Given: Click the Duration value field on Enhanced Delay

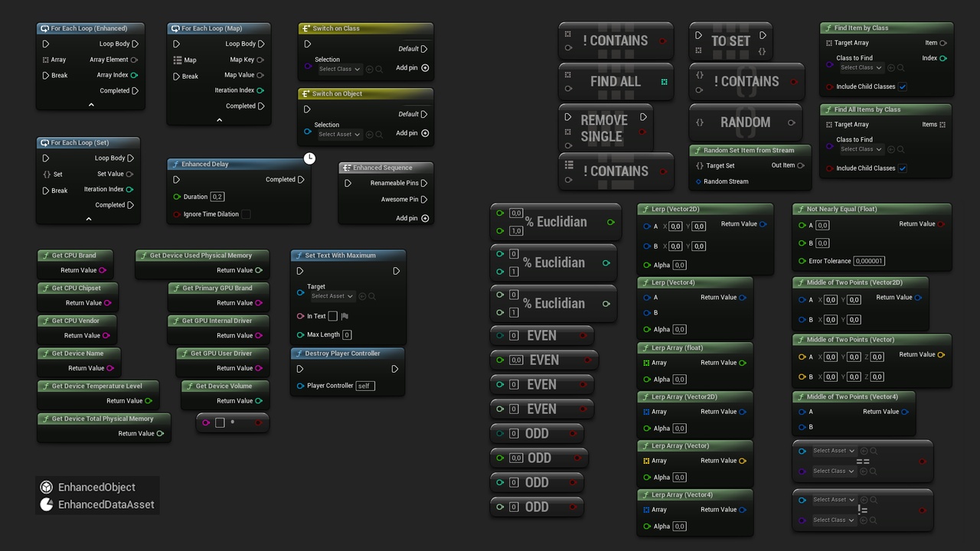Looking at the screenshot, I should tap(217, 197).
